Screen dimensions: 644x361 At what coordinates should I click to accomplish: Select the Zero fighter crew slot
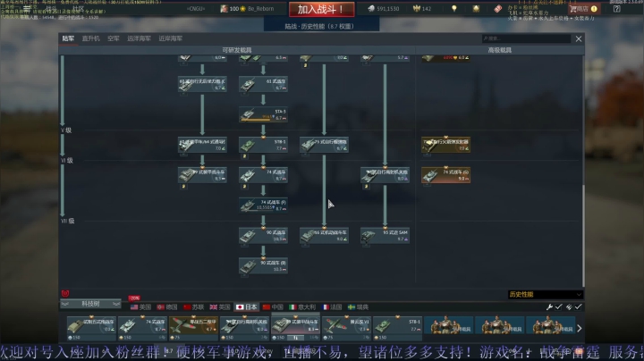193,328
